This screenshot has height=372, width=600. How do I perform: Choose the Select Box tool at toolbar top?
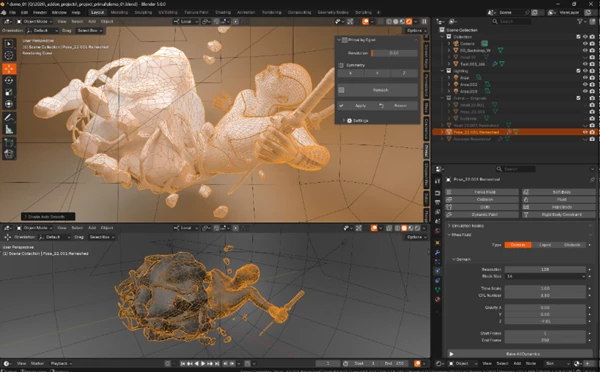9,44
